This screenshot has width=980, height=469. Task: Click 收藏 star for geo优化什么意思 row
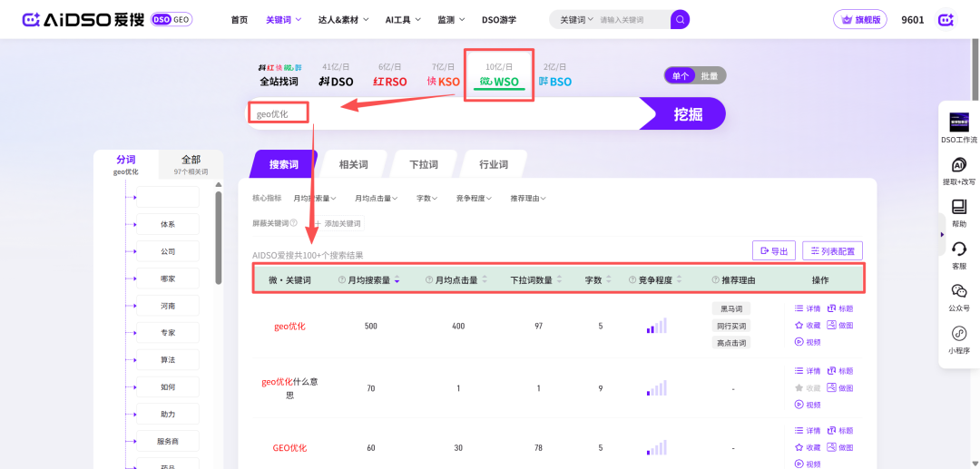coord(808,388)
